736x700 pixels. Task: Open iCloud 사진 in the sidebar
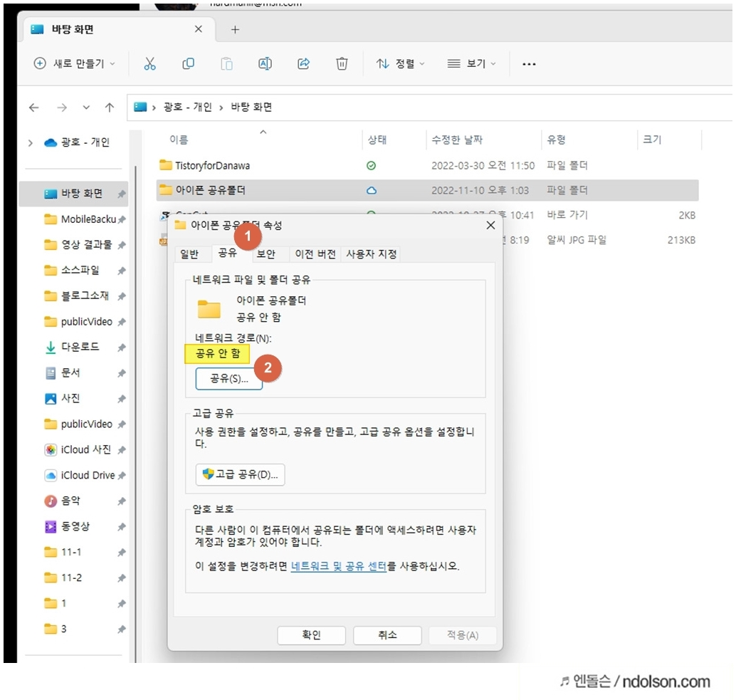(78, 449)
